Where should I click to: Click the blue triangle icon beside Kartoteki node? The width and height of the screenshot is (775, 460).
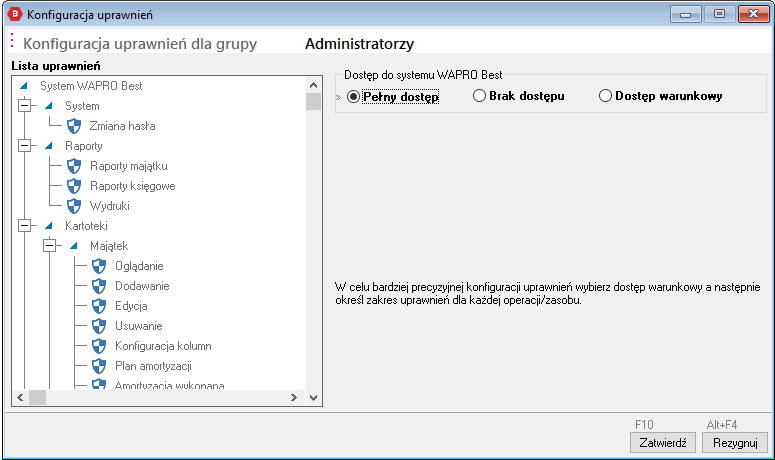coord(48,226)
